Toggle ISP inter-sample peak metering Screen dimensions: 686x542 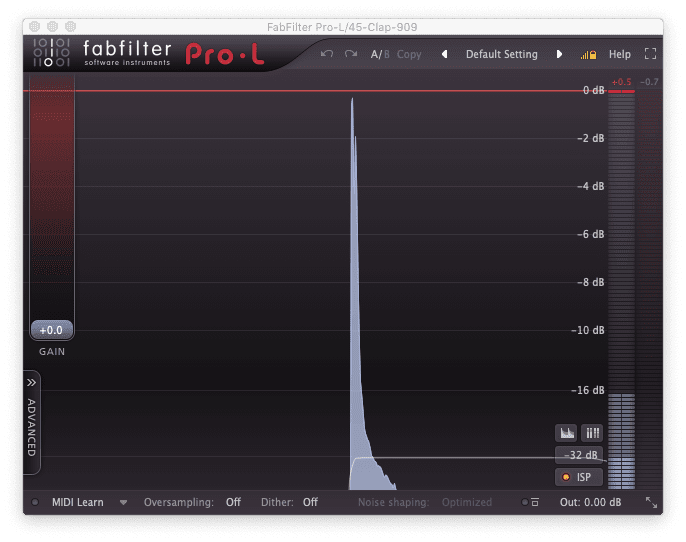point(579,477)
